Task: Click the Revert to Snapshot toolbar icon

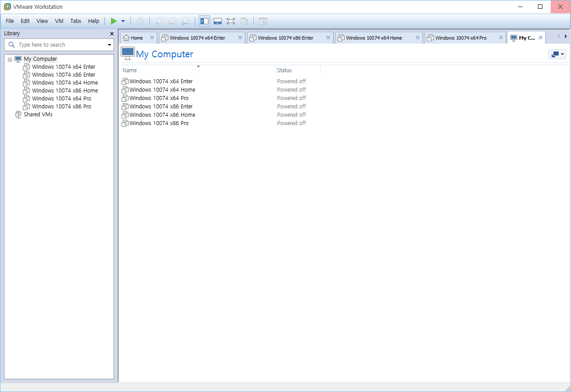Action: (x=173, y=21)
